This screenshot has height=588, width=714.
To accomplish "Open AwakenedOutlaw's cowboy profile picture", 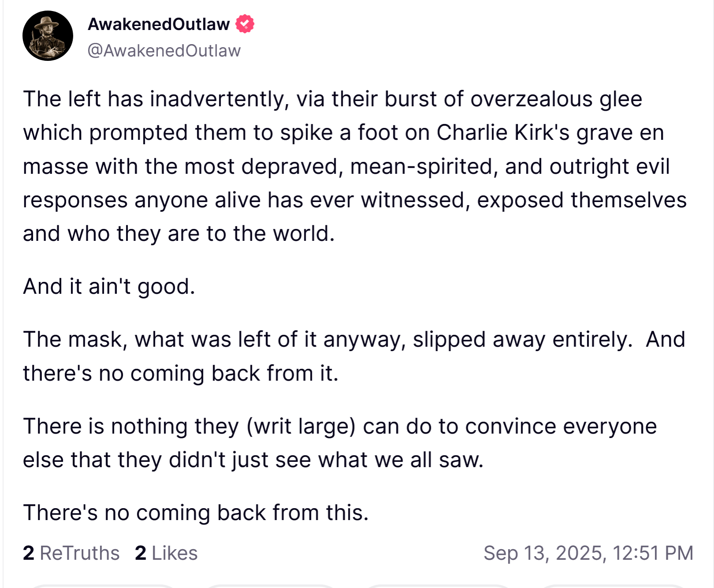I will (x=48, y=36).
